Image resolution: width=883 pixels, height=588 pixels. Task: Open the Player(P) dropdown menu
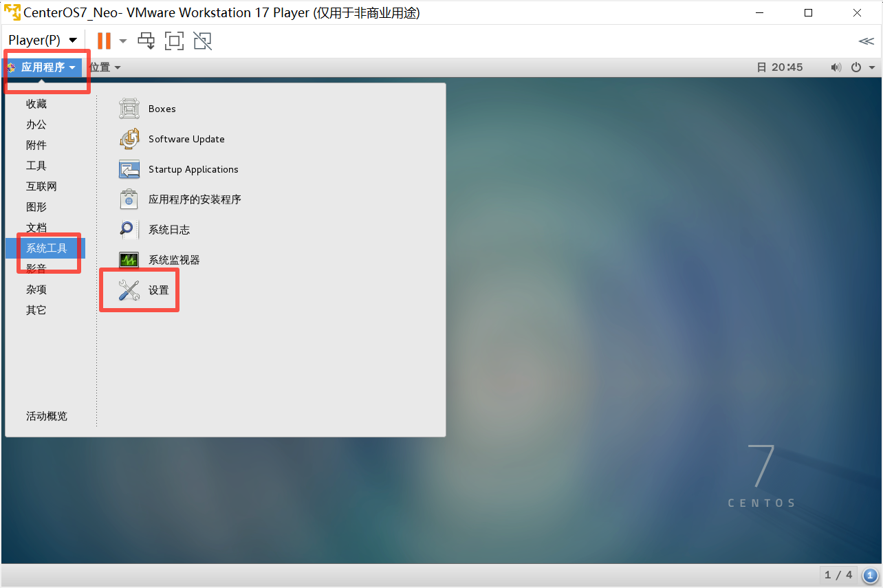click(43, 41)
